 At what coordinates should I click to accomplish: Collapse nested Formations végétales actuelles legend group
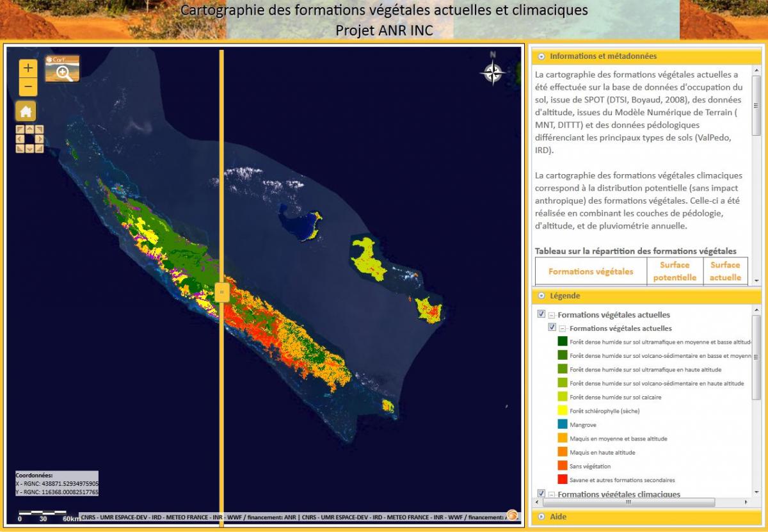(x=563, y=328)
